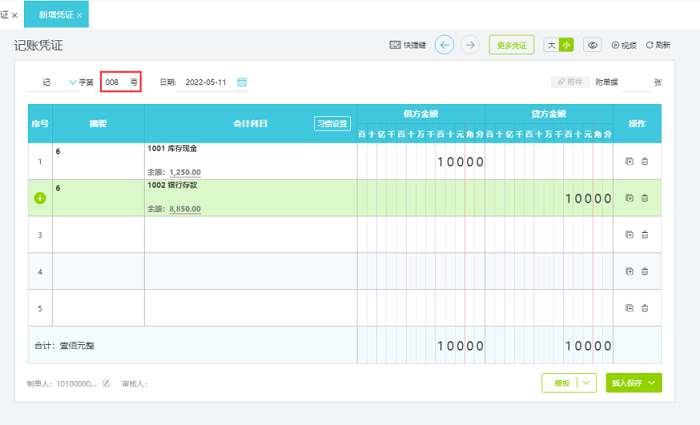Delete row 5 with trash icon
Screen dimensions: 700x425
tap(644, 307)
